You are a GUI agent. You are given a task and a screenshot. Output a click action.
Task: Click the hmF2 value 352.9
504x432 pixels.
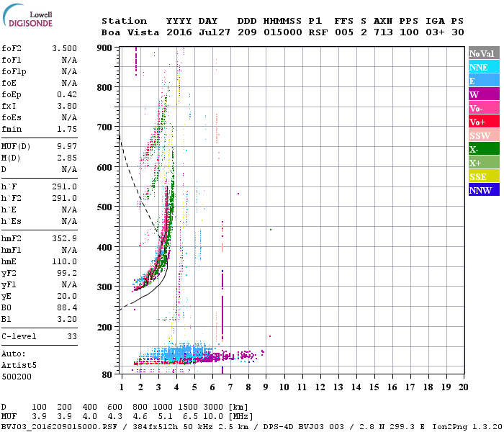coord(65,238)
